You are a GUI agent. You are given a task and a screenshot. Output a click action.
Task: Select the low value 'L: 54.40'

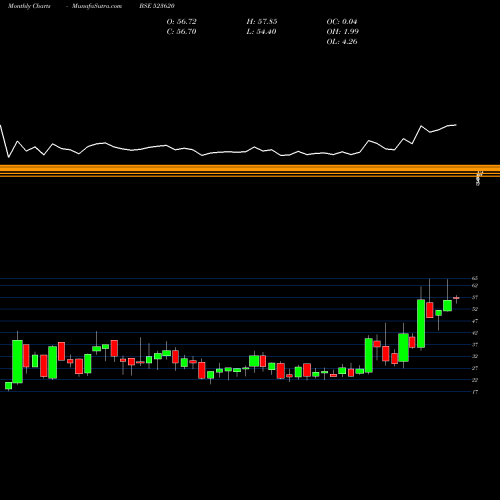pyautogui.click(x=261, y=32)
